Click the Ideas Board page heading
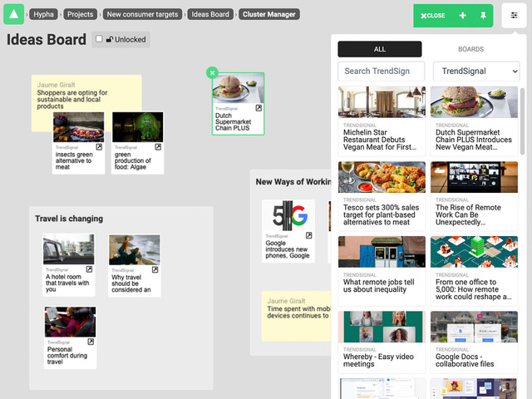Image resolution: width=532 pixels, height=399 pixels. (x=47, y=39)
